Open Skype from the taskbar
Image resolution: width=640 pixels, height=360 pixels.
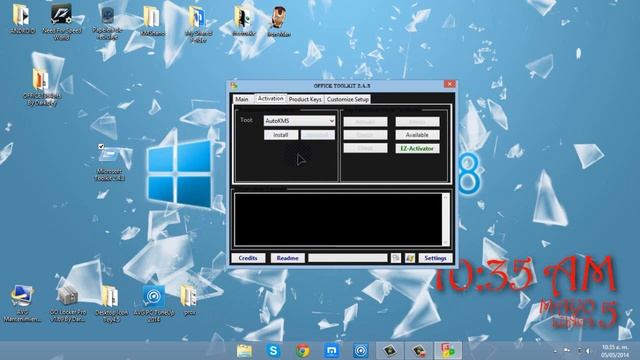[x=273, y=351]
